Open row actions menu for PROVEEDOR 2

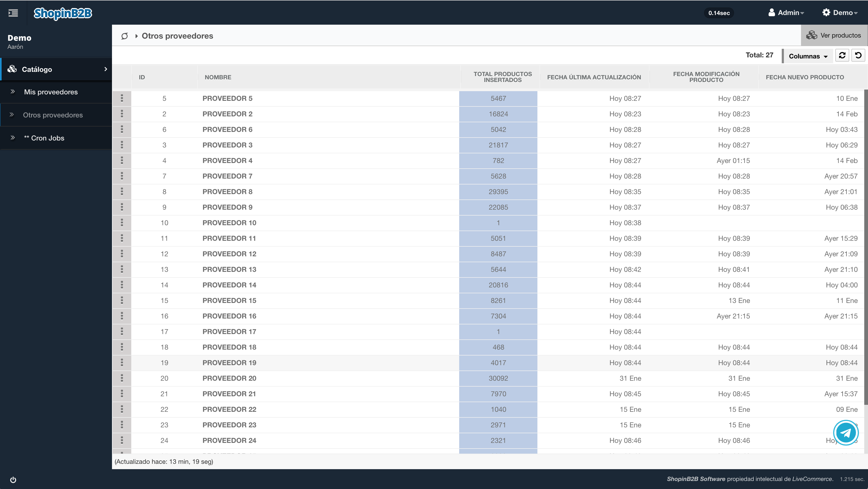point(122,114)
